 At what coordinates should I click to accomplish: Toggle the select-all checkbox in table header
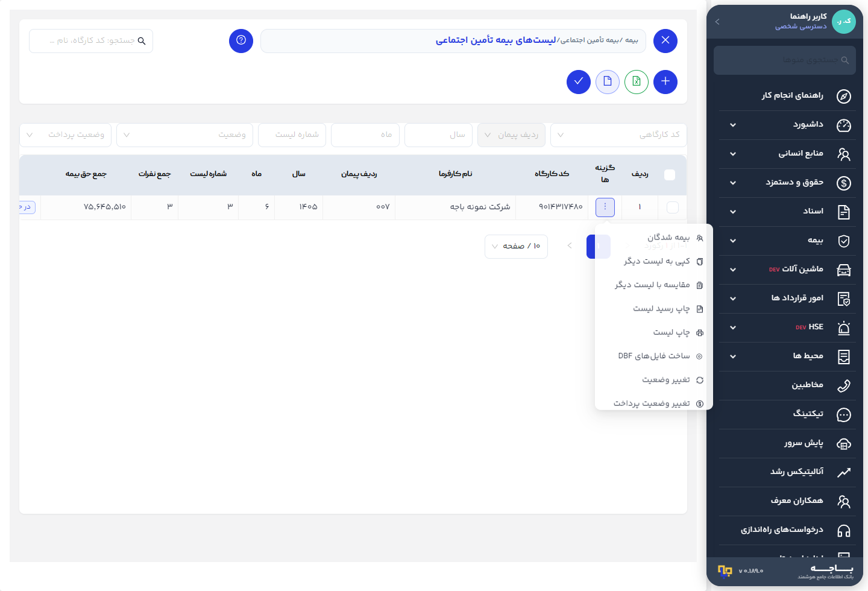click(669, 175)
